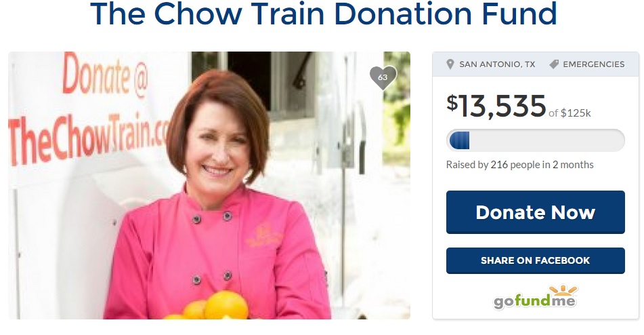Click the category tag icon

[554, 64]
